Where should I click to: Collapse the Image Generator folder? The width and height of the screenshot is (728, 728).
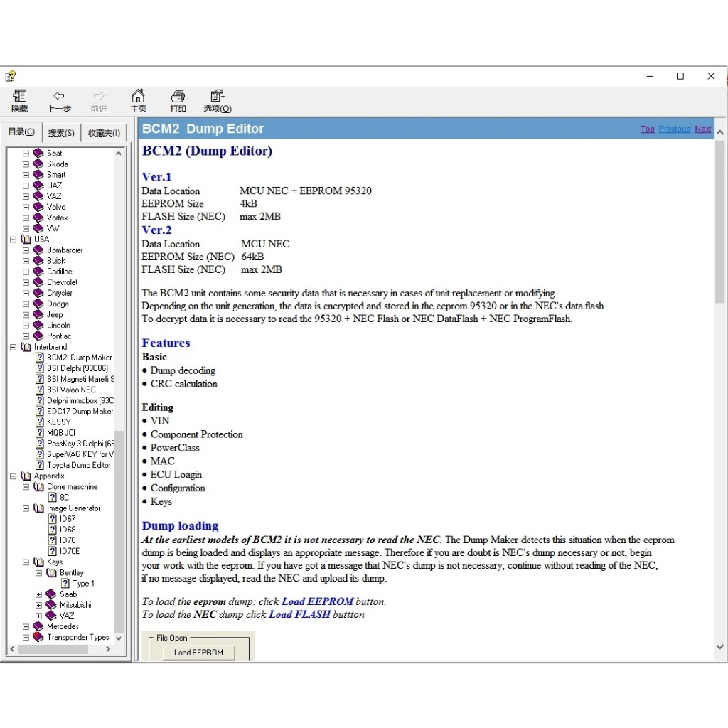26,508
